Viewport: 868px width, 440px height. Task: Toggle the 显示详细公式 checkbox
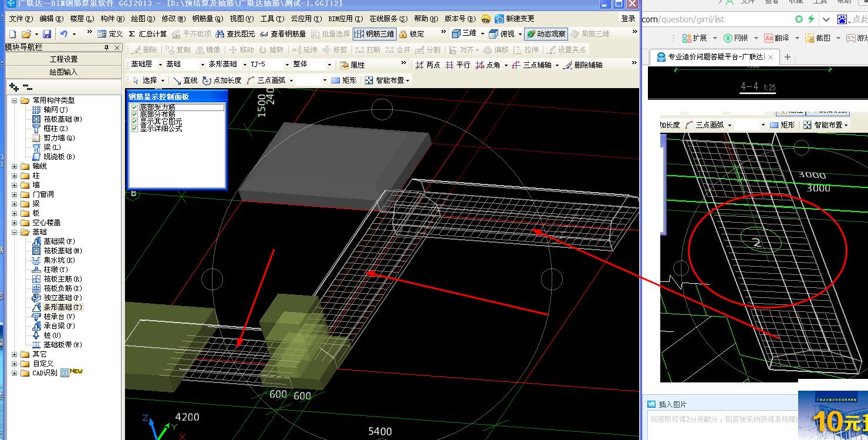135,129
